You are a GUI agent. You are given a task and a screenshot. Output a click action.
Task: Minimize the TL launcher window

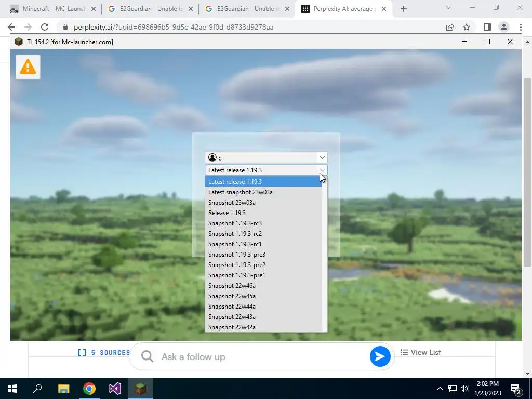pyautogui.click(x=464, y=42)
